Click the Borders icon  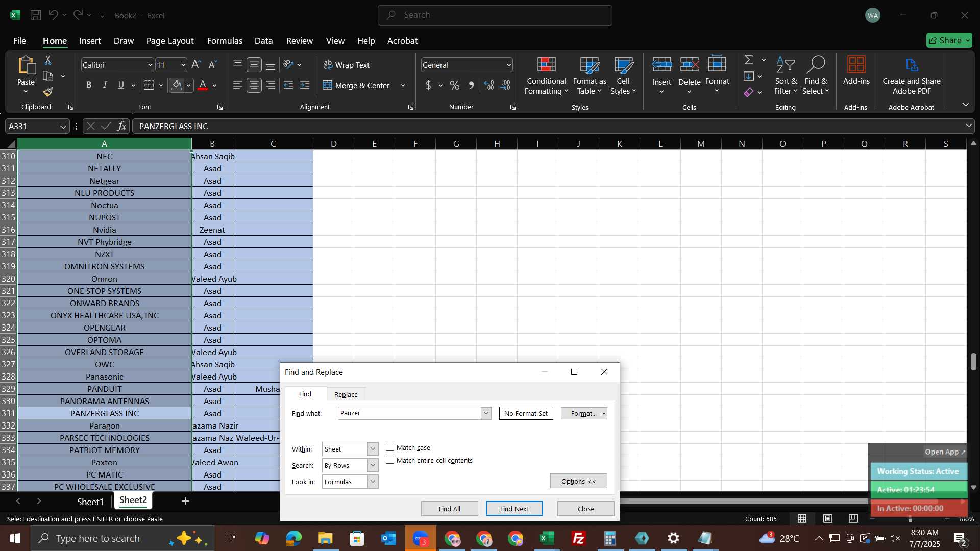tap(149, 85)
